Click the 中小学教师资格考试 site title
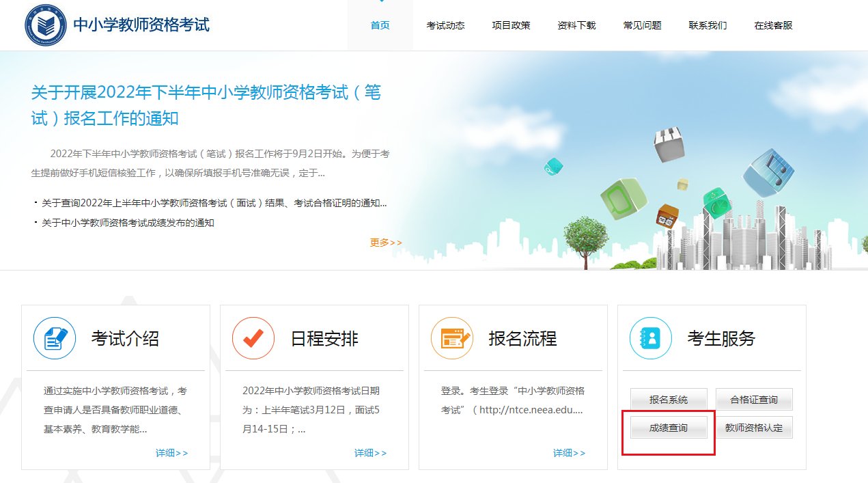This screenshot has width=868, height=483. click(x=141, y=25)
